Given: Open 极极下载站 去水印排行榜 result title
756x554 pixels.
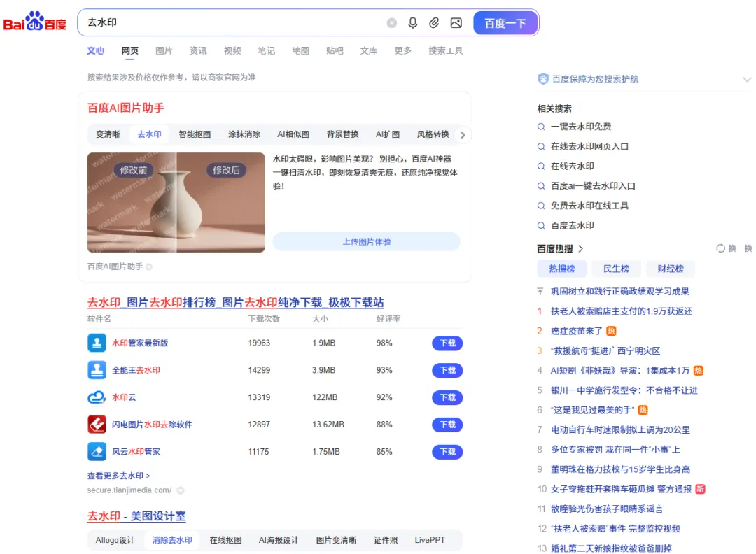Looking at the screenshot, I should [235, 303].
